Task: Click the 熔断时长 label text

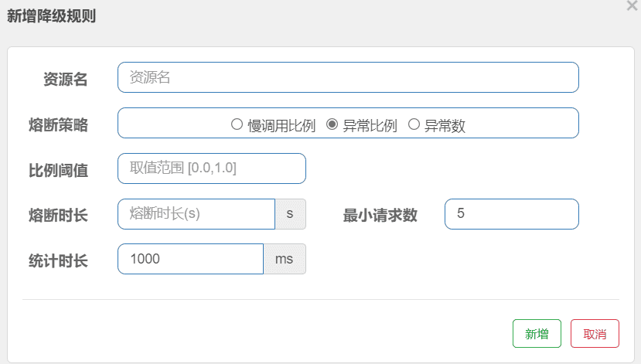Action: [x=58, y=216]
